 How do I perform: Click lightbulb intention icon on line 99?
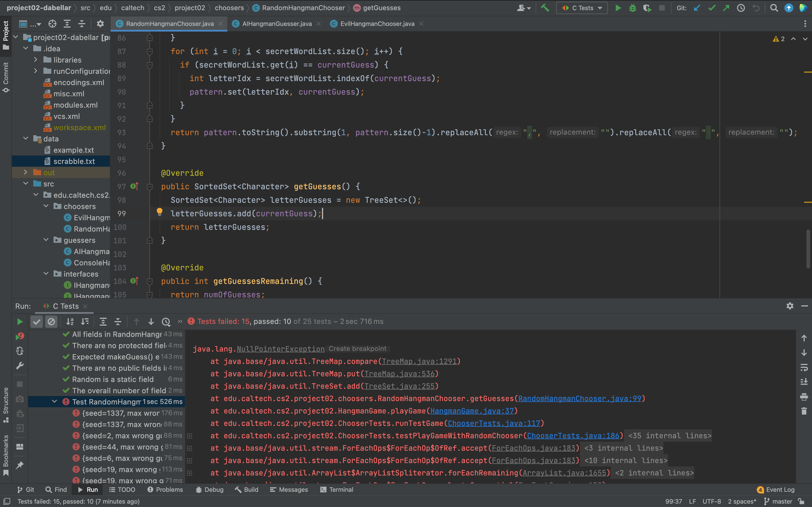point(159,212)
